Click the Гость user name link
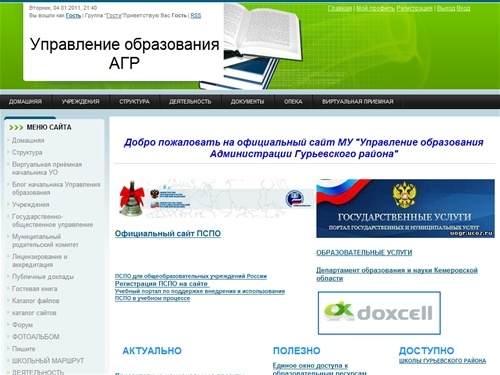Screen dimensions: 500x375 73,15
